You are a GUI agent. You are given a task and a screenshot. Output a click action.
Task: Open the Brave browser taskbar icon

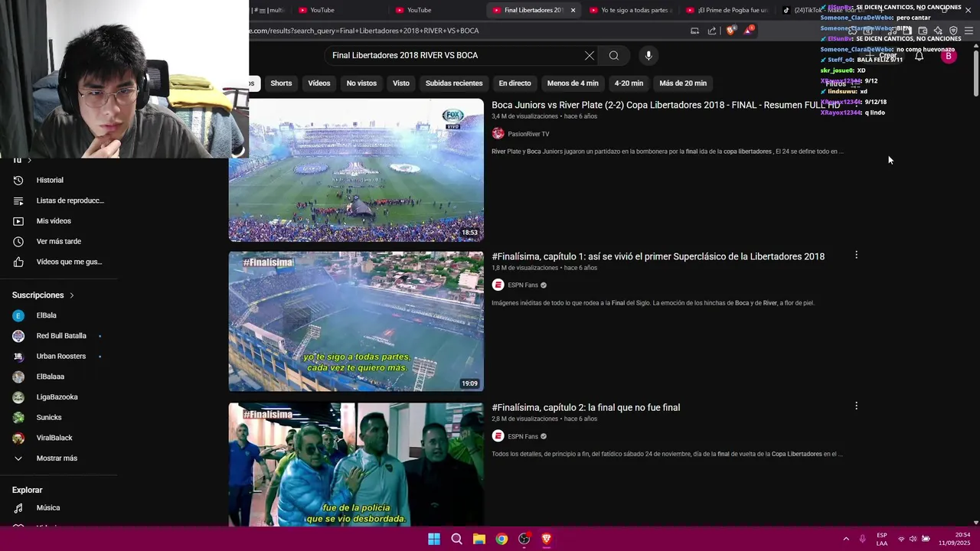(x=546, y=539)
